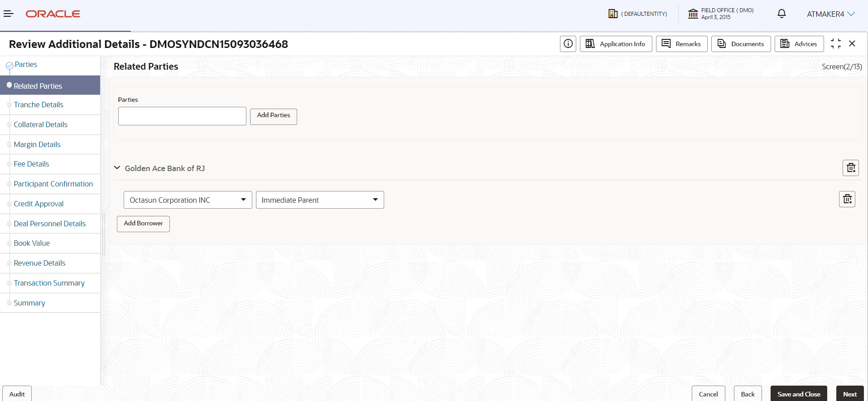868x401 pixels.
Task: Open the Immediate Parent relationship dropdown
Action: click(x=320, y=200)
